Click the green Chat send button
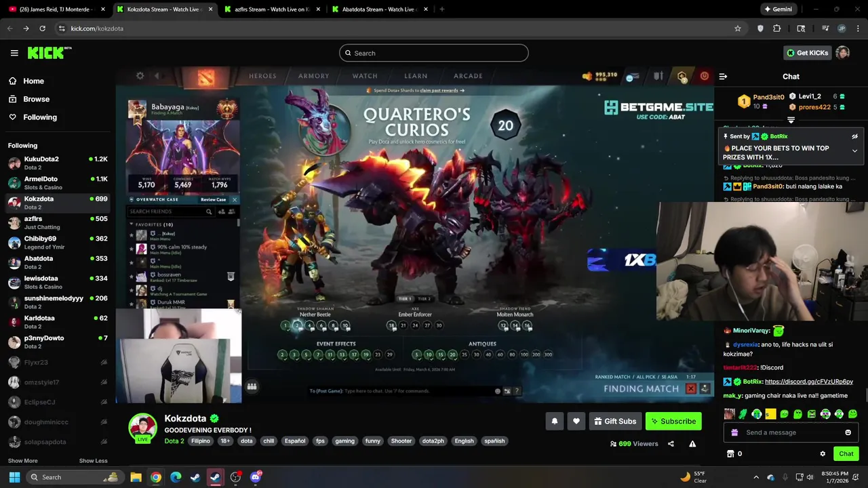Screen dimensions: 868x488 click(x=846, y=454)
